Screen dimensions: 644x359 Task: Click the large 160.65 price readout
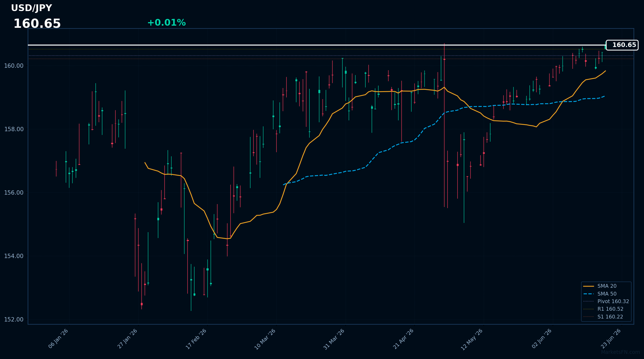[37, 24]
